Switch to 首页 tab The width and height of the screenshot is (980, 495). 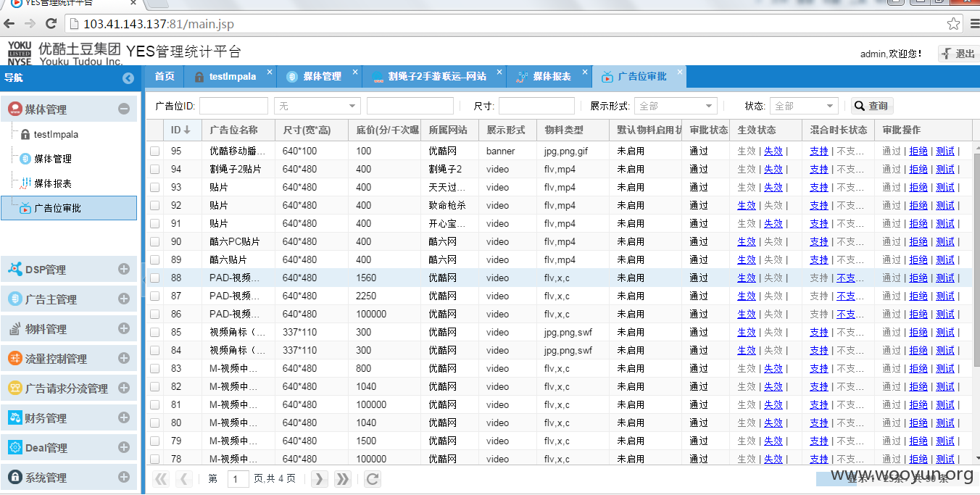pos(165,77)
